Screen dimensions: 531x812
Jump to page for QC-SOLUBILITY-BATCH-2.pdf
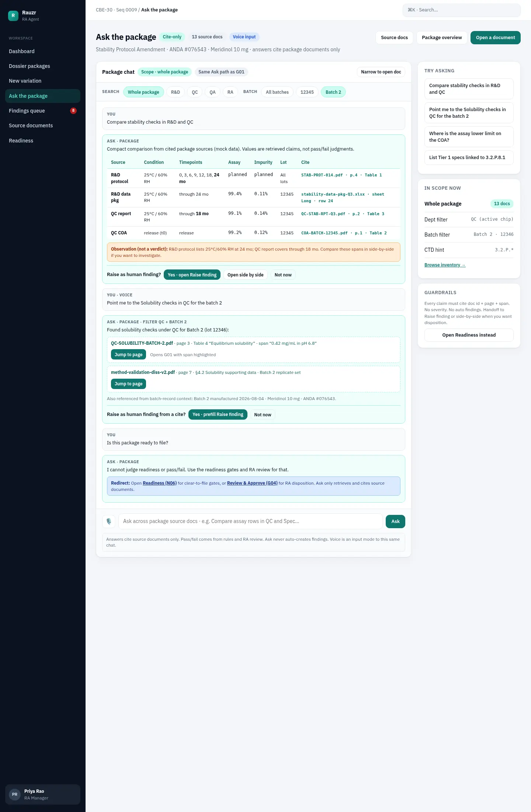[x=128, y=355]
